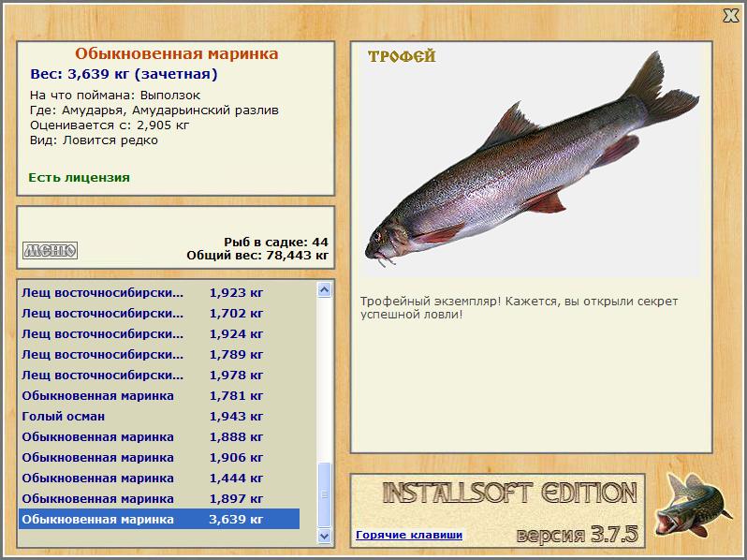Click the Оценивается с: 2,905 кг line
This screenshot has height=560, width=747.
point(110,125)
